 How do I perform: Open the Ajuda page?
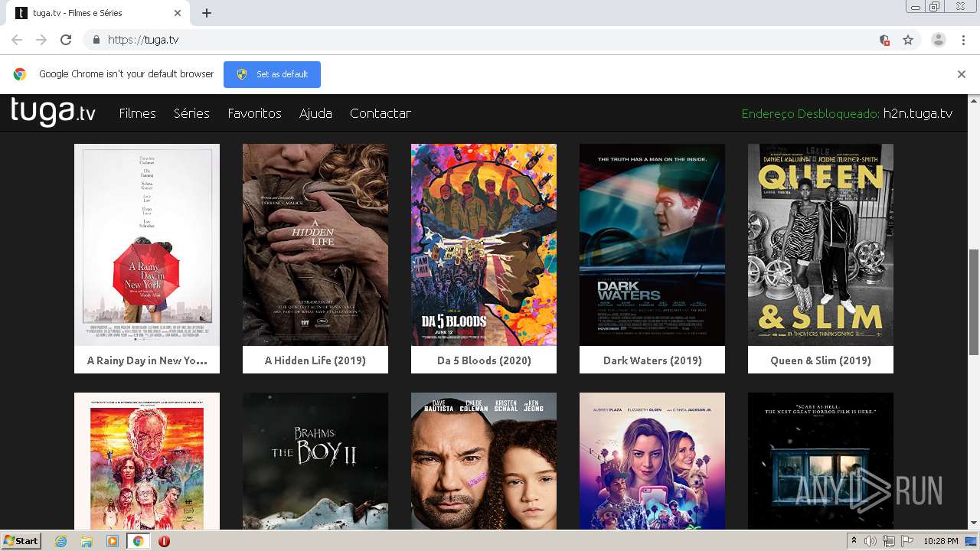(x=315, y=113)
